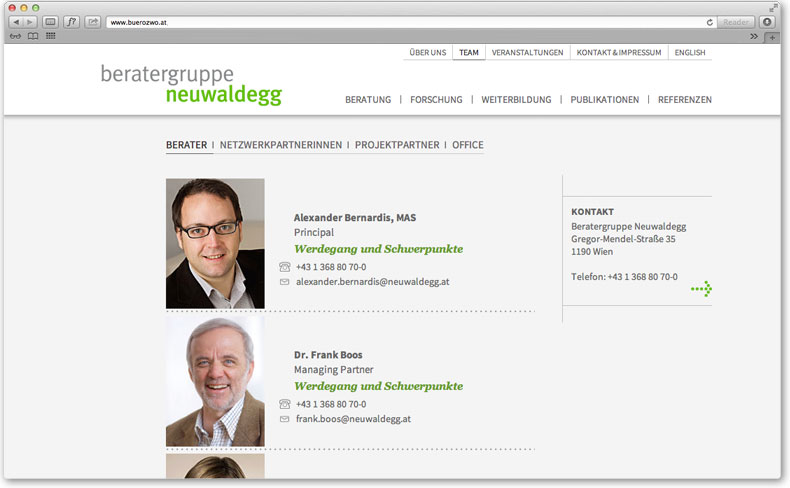Switch to the NETZWERKPARTNERINNEN tab
This screenshot has width=790, height=488.
click(x=281, y=145)
